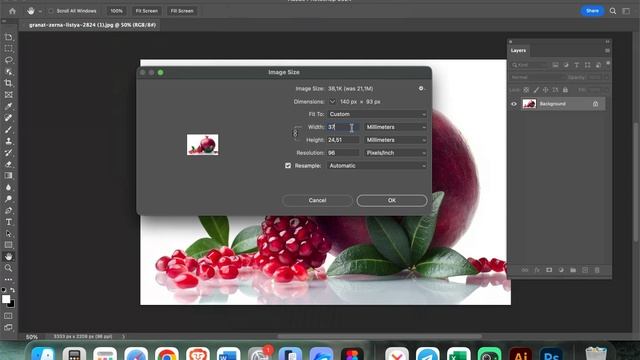Click trash icon in Layers panel
The image size is (640, 360).
pos(597,270)
